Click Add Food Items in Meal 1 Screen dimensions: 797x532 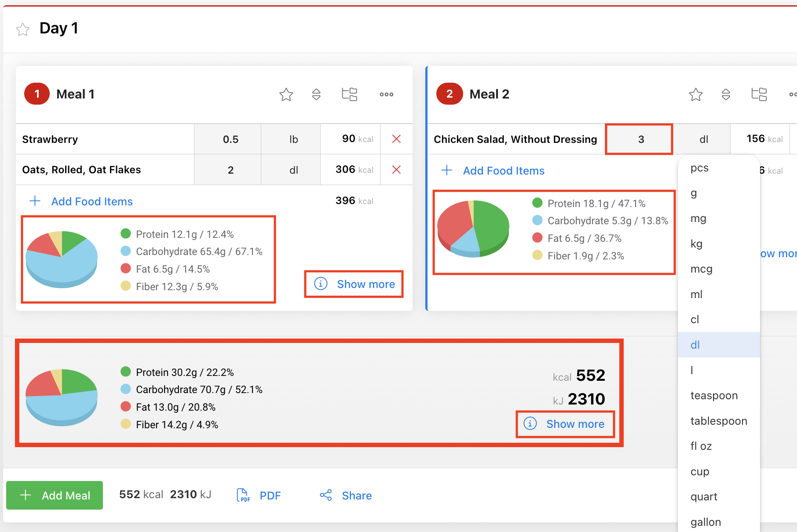coord(92,201)
